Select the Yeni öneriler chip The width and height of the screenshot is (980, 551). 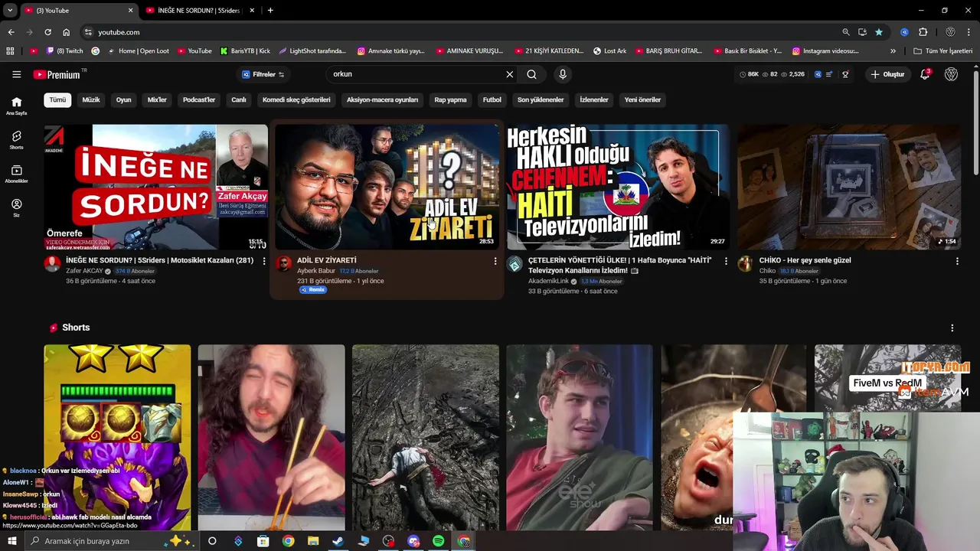pyautogui.click(x=642, y=99)
